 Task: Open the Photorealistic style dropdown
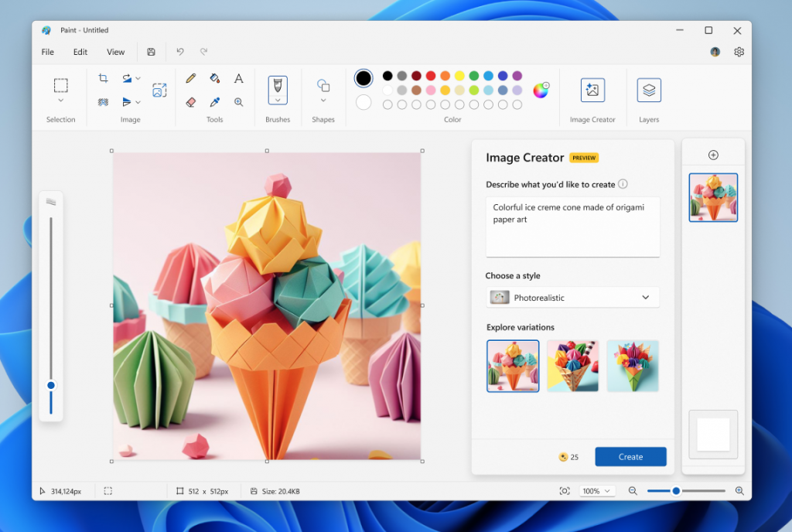tap(572, 297)
